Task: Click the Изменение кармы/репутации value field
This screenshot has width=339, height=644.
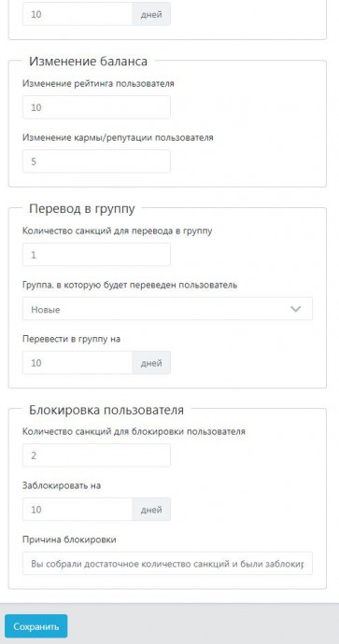Action: pos(96,161)
